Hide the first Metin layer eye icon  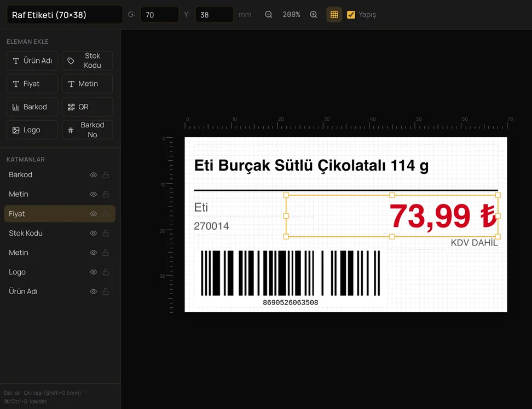click(93, 194)
